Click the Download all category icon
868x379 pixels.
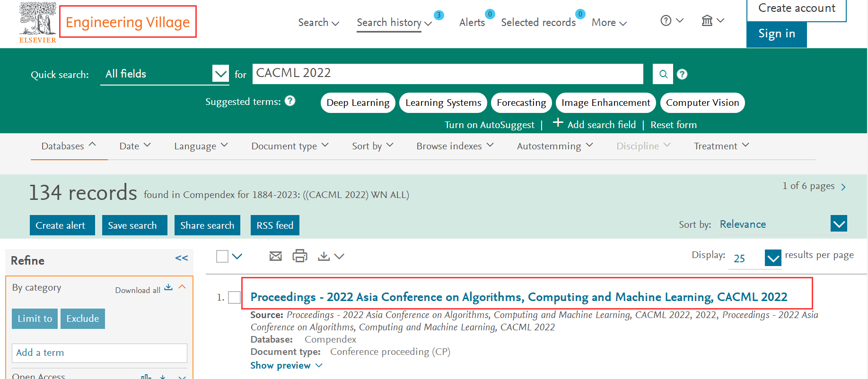[x=168, y=288]
